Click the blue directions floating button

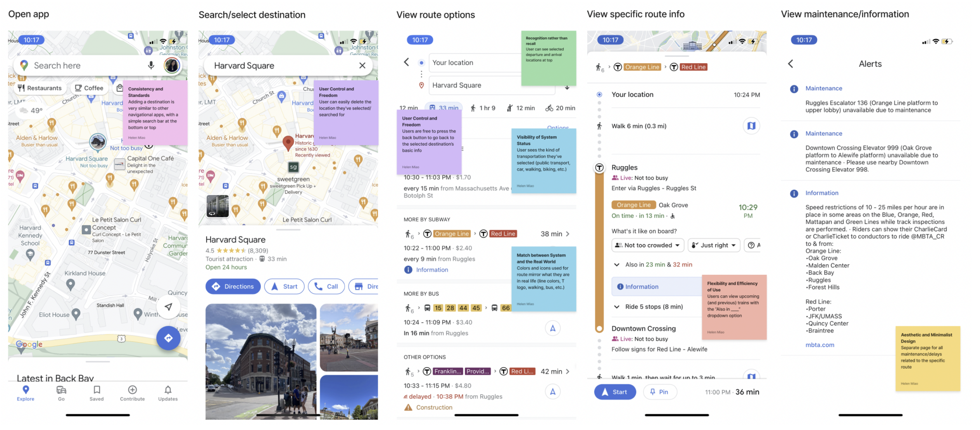[168, 338]
